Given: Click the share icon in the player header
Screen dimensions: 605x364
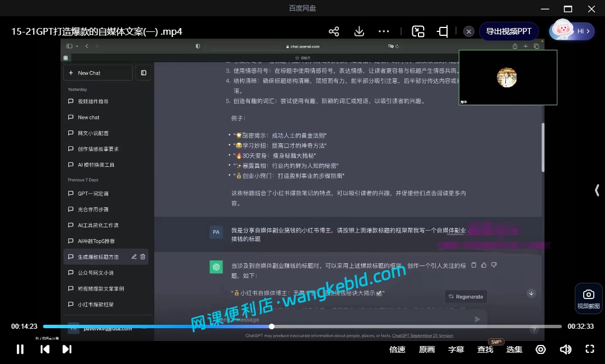Looking at the screenshot, I should pyautogui.click(x=334, y=31).
